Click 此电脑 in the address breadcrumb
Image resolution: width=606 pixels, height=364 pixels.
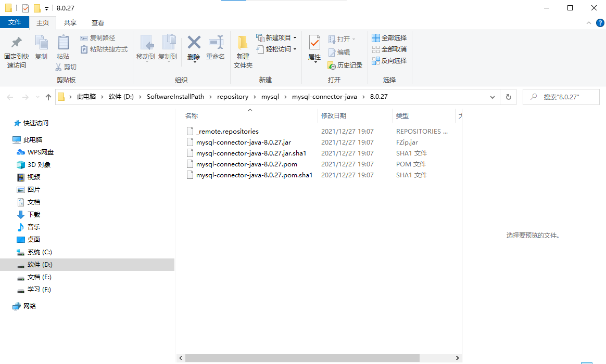click(86, 97)
